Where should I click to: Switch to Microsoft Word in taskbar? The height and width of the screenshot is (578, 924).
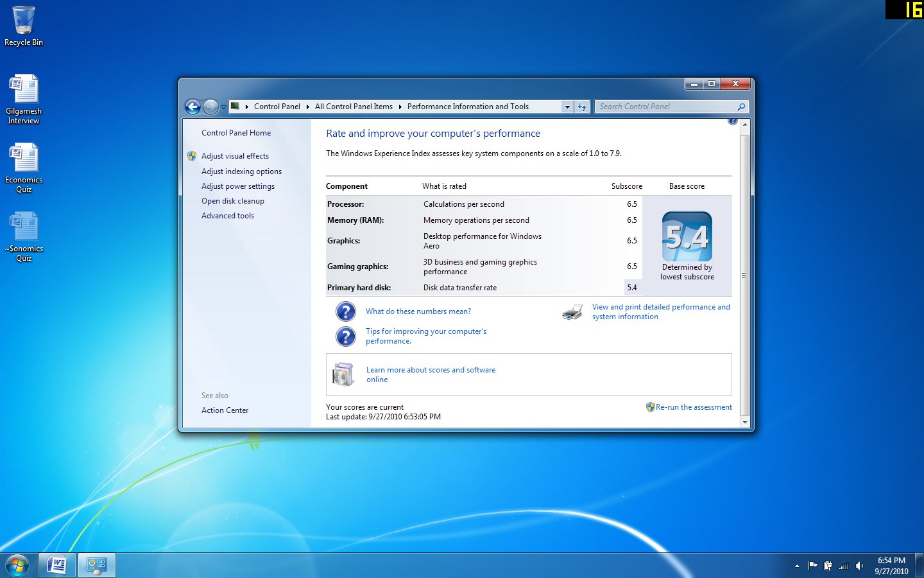[57, 565]
